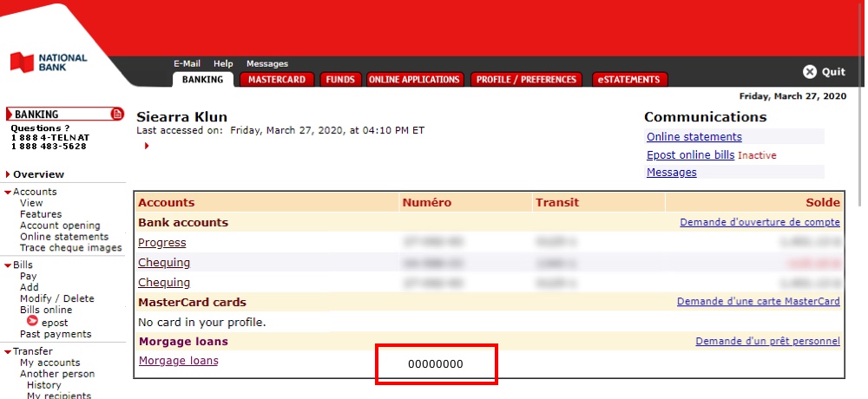Click the Quit X icon
Image resolution: width=868 pixels, height=399 pixels.
point(810,71)
